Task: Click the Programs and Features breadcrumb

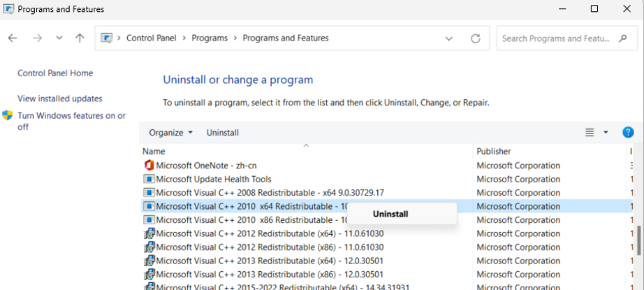Action: point(286,38)
